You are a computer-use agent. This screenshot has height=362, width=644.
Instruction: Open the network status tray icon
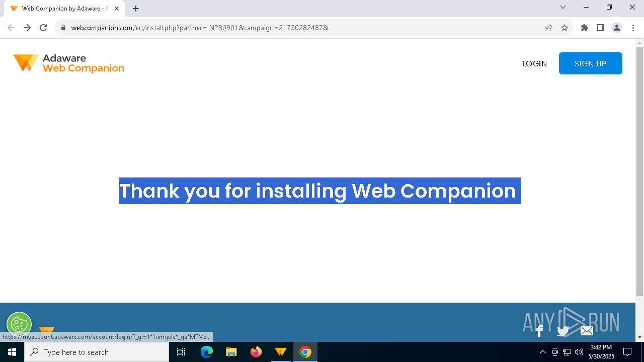(x=567, y=352)
